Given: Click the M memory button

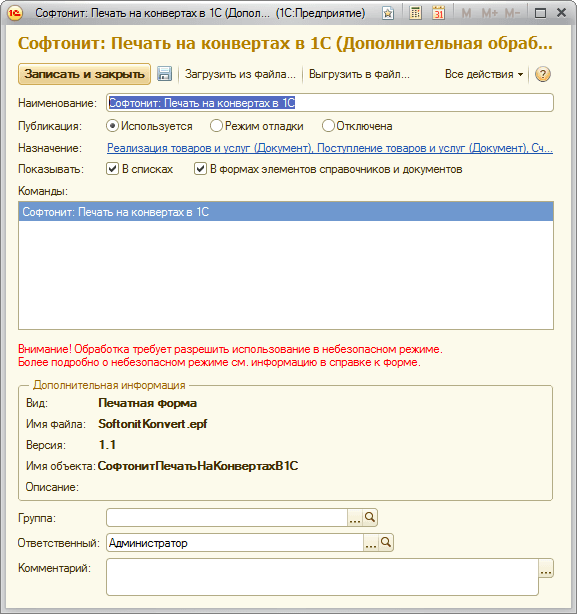Looking at the screenshot, I should coord(466,13).
